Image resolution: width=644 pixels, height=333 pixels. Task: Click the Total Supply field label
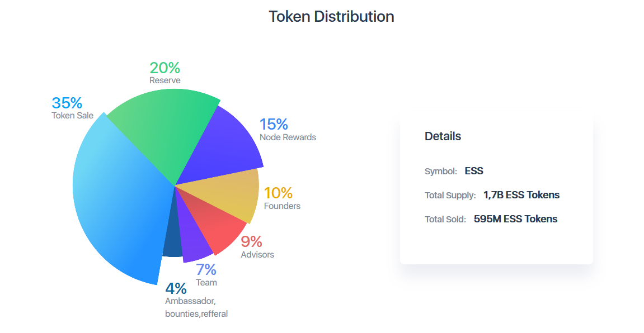point(450,196)
